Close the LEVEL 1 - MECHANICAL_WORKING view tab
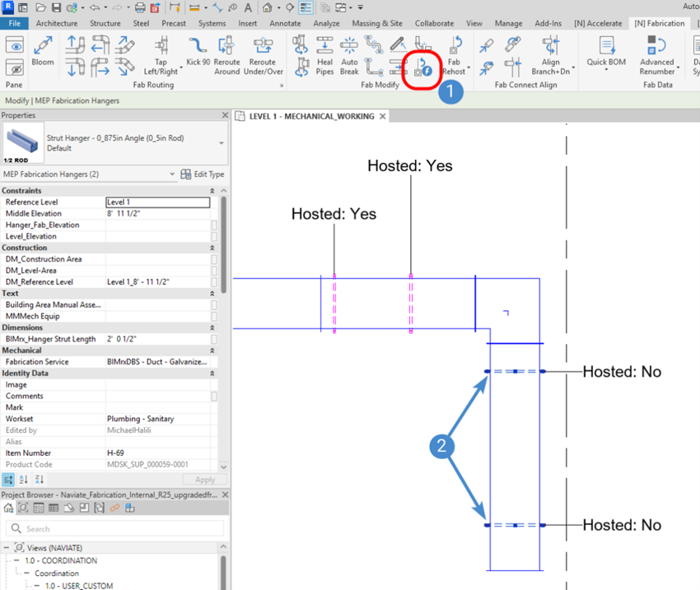Viewport: 700px width, 590px height. 382,116
